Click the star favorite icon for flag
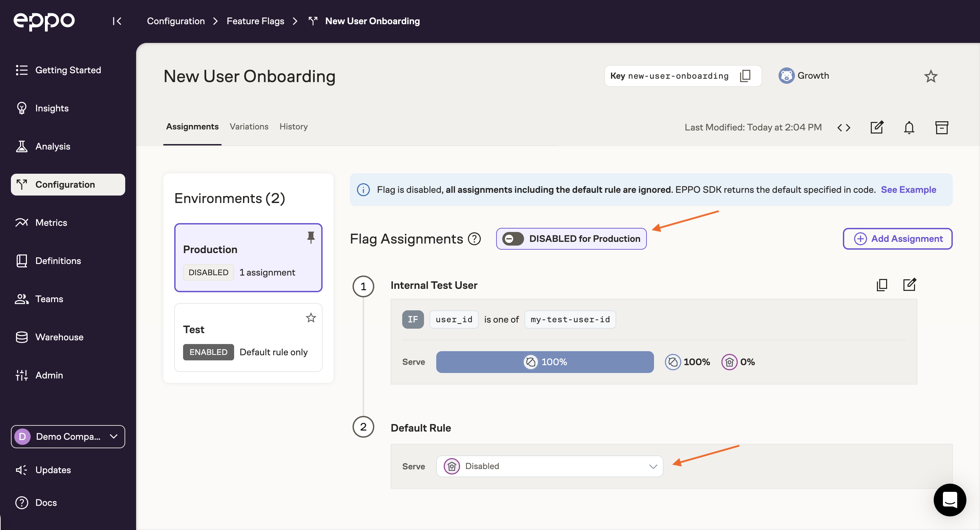 [x=931, y=76]
